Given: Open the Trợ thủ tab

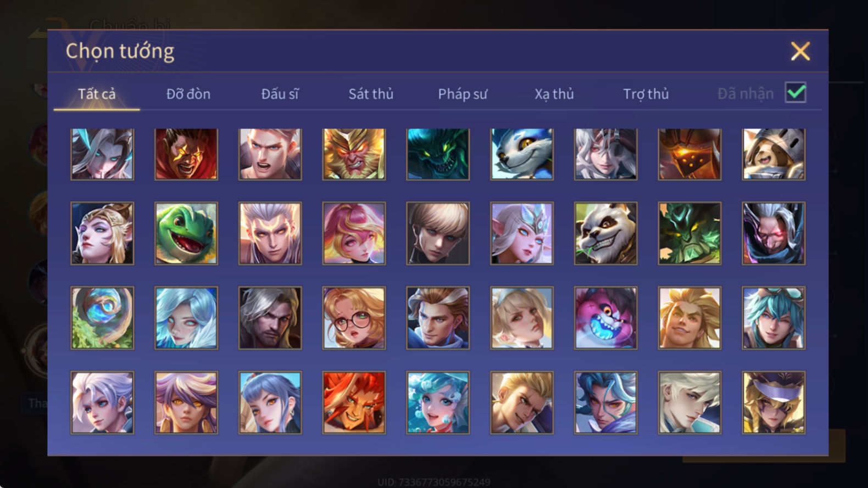Looking at the screenshot, I should point(646,94).
